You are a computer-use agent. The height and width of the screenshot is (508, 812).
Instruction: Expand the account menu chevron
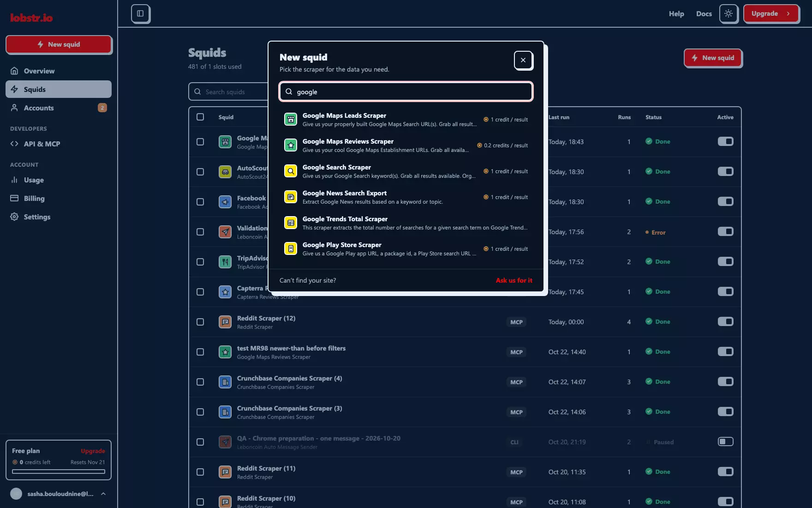click(103, 494)
